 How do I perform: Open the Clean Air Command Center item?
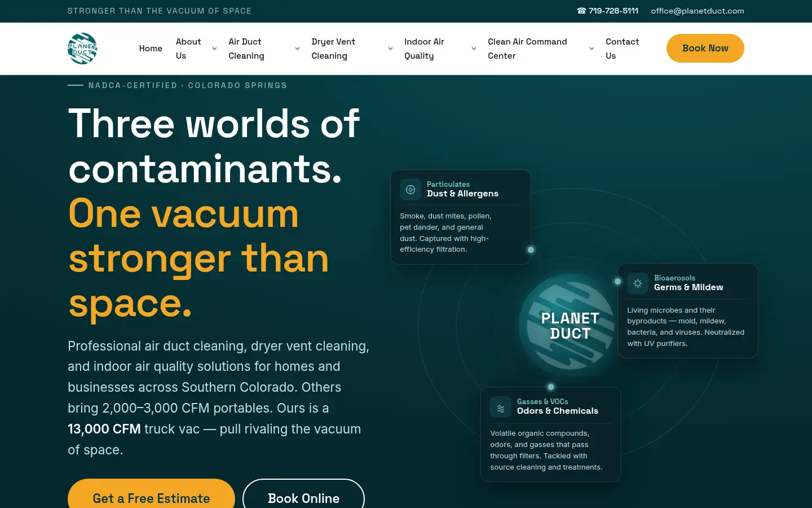[x=527, y=49]
